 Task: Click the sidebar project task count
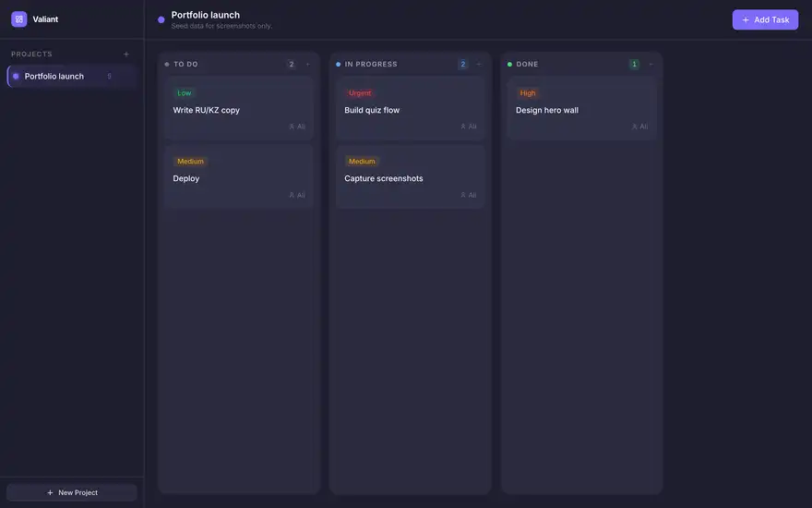109,76
